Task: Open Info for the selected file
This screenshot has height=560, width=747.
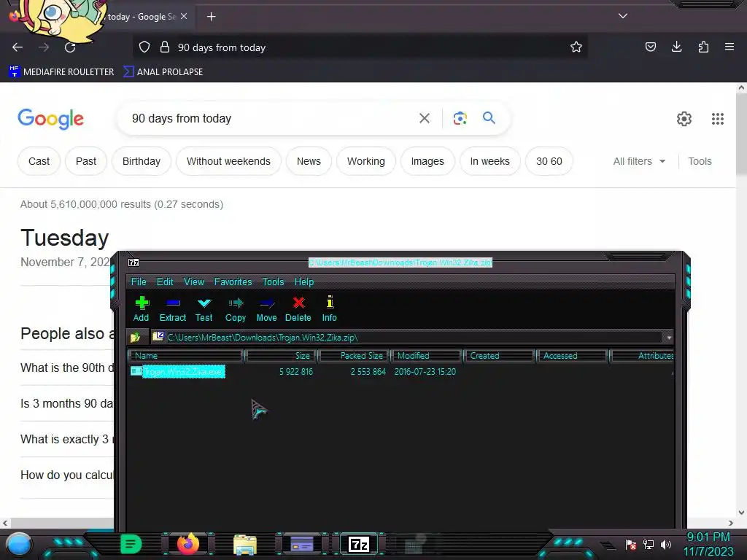Action: coord(329,309)
